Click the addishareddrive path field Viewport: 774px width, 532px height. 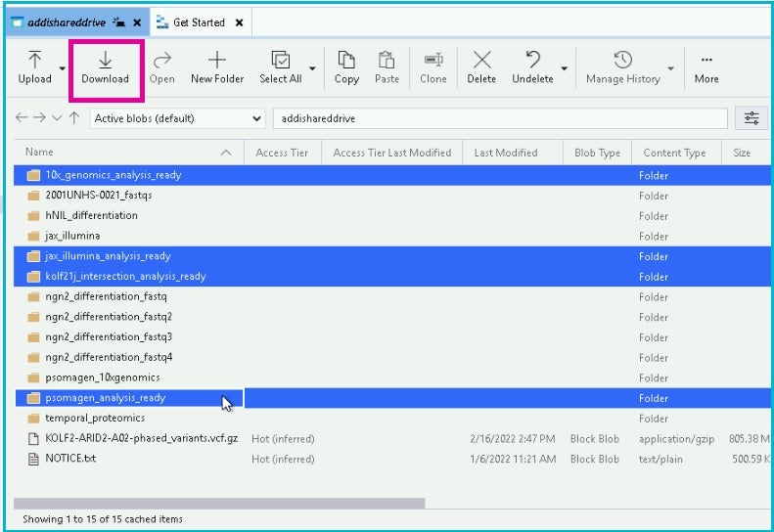point(499,118)
